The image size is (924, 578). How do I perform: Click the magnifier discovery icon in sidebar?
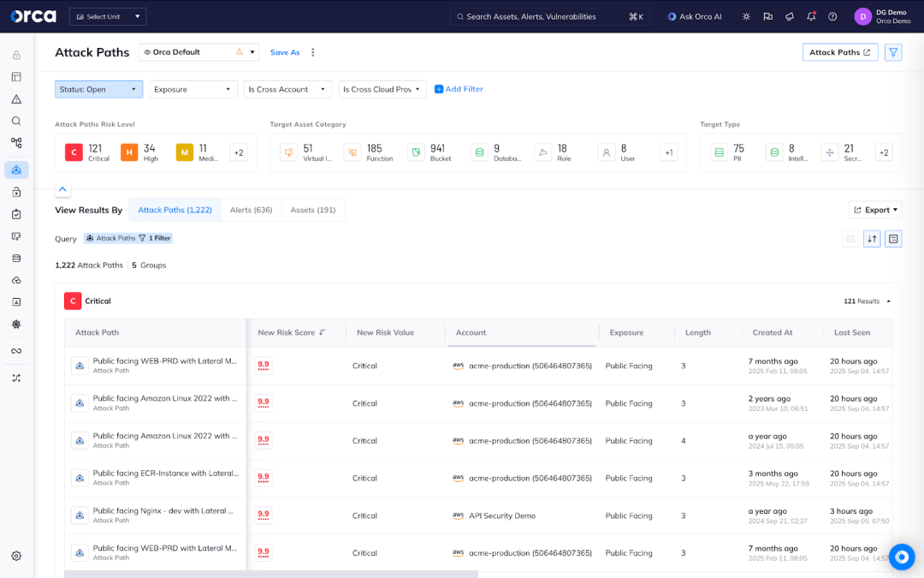[x=16, y=121]
